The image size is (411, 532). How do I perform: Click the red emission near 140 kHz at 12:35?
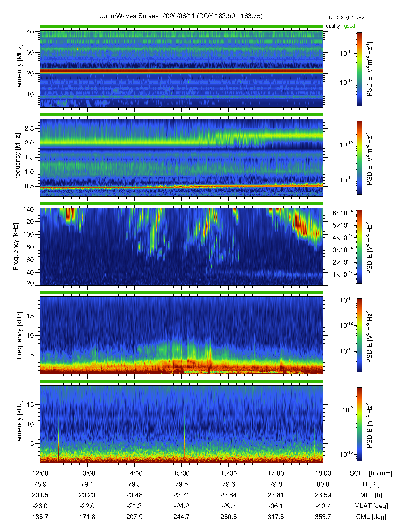point(69,214)
